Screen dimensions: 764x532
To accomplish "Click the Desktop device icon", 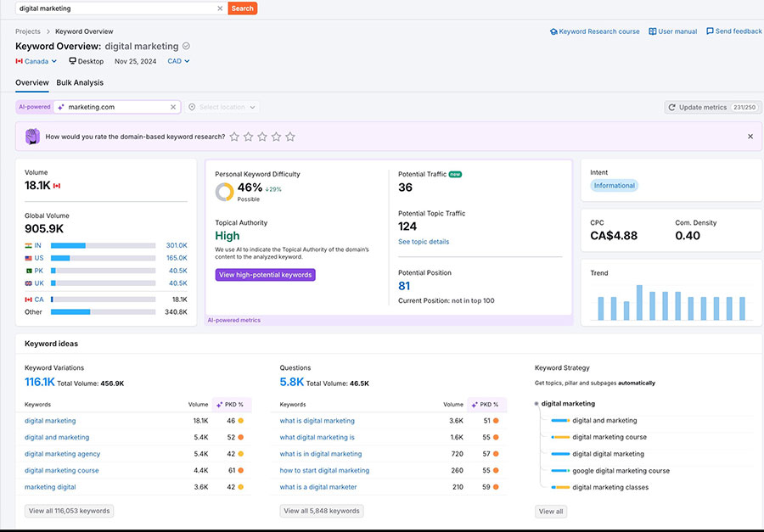I will (x=72, y=61).
